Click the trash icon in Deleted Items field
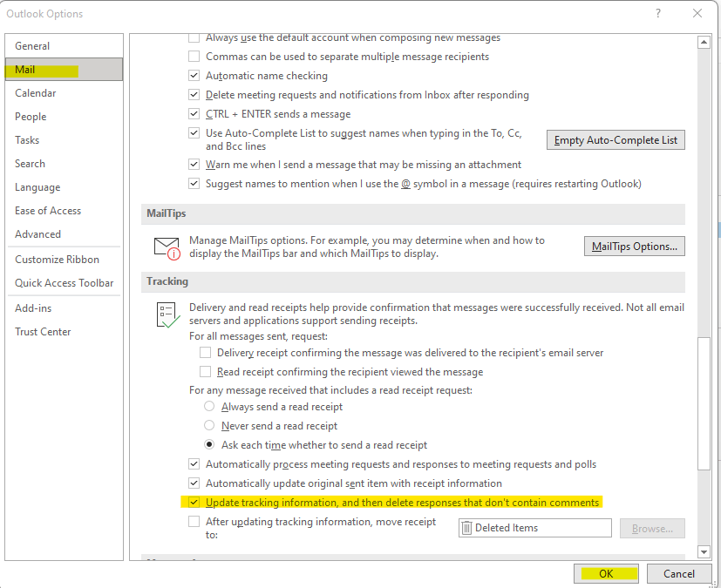Screen dimensions: 721x588 tap(466, 528)
